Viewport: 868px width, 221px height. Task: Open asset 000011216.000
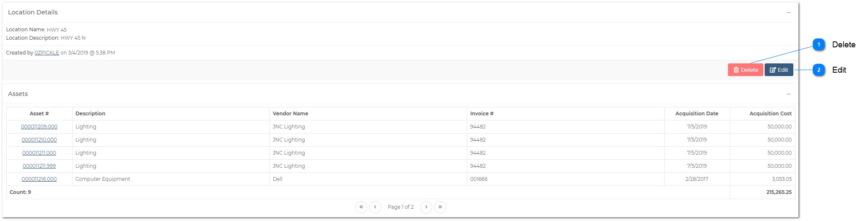pyautogui.click(x=39, y=179)
